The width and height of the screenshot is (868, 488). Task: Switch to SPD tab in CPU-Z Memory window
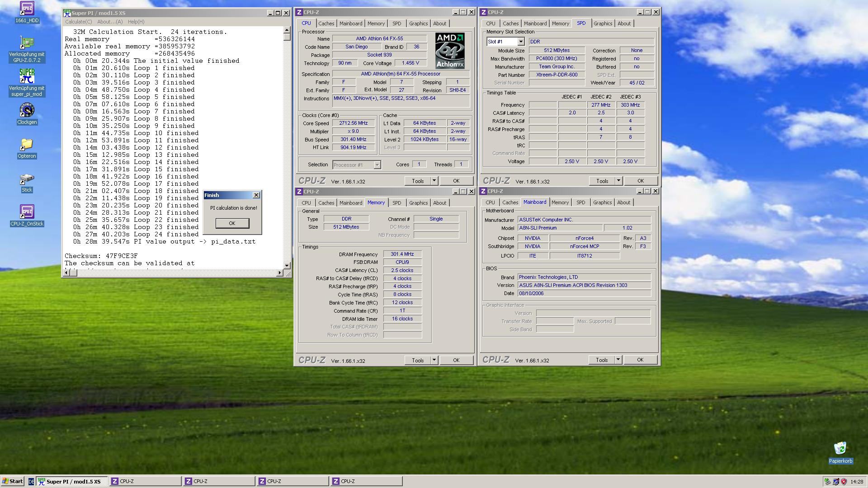pos(396,203)
